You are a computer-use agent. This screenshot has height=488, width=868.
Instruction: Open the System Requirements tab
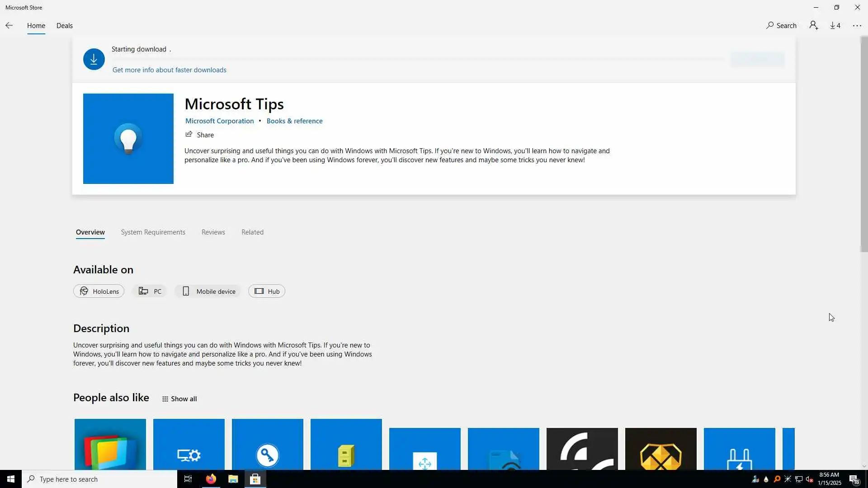tap(153, 232)
